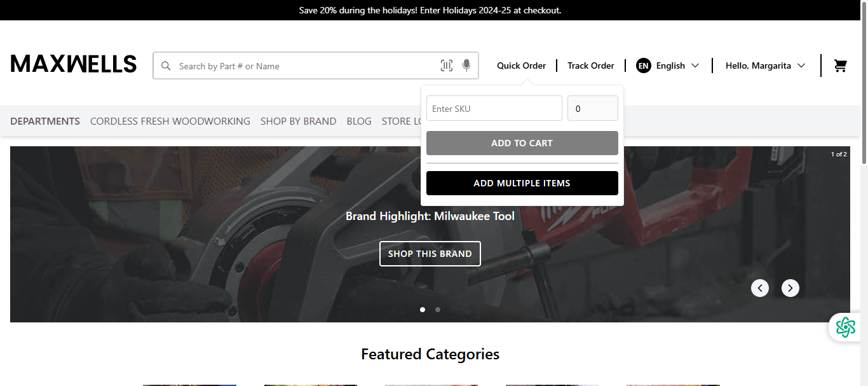868x386 pixels.
Task: Toggle the Quick Order popup
Action: click(522, 65)
